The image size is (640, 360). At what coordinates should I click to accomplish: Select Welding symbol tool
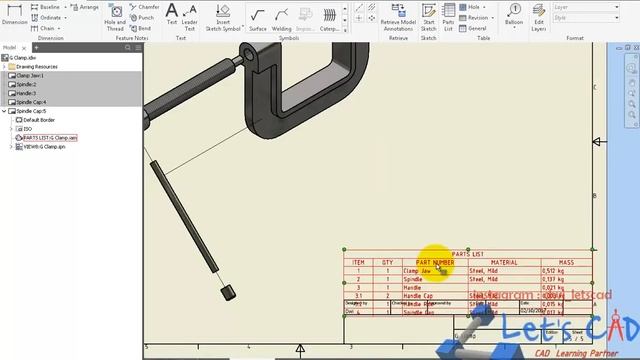coord(281,20)
